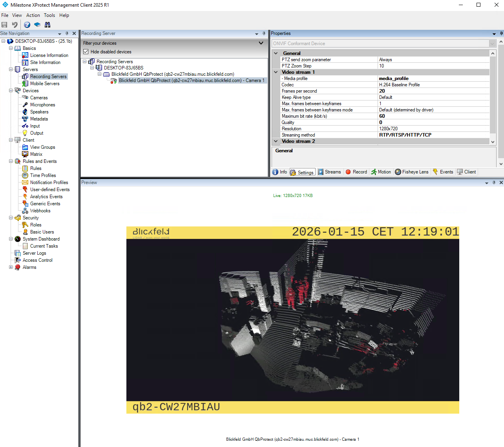Expand the Filter your devices section
The image size is (504, 447).
coord(261,43)
